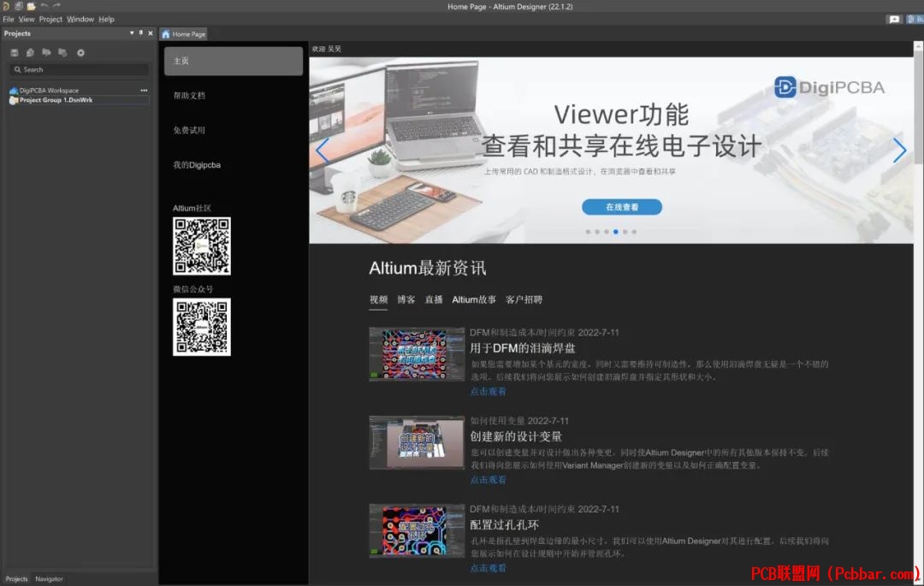
Task: Open the 用于DFM的泪滴焊盘 article title
Action: (523, 348)
